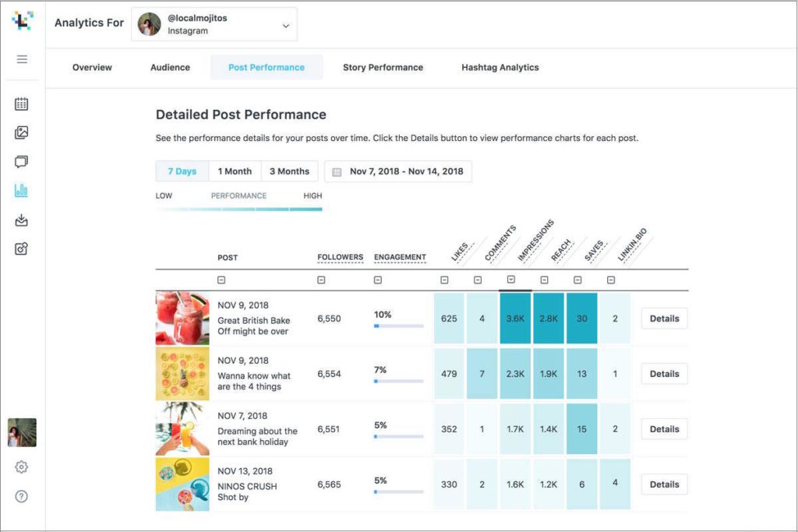Screen dimensions: 798x532
Task: Toggle the Followers column collapse box
Action: pyautogui.click(x=321, y=280)
